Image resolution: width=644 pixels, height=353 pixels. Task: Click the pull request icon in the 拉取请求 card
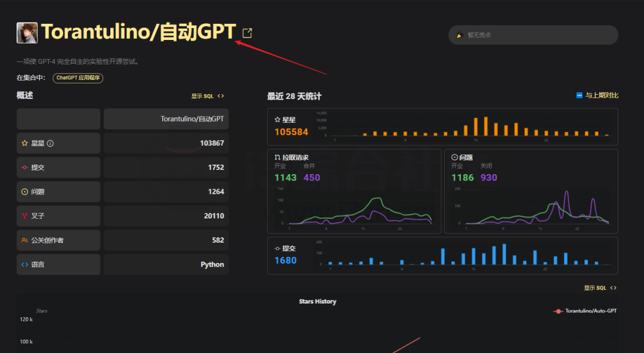pos(277,157)
